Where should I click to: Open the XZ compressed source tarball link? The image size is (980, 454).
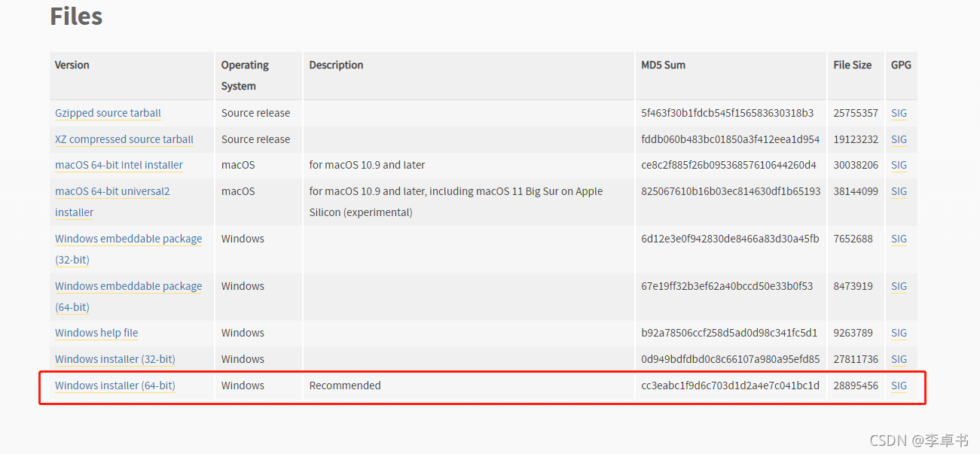pyautogui.click(x=124, y=139)
